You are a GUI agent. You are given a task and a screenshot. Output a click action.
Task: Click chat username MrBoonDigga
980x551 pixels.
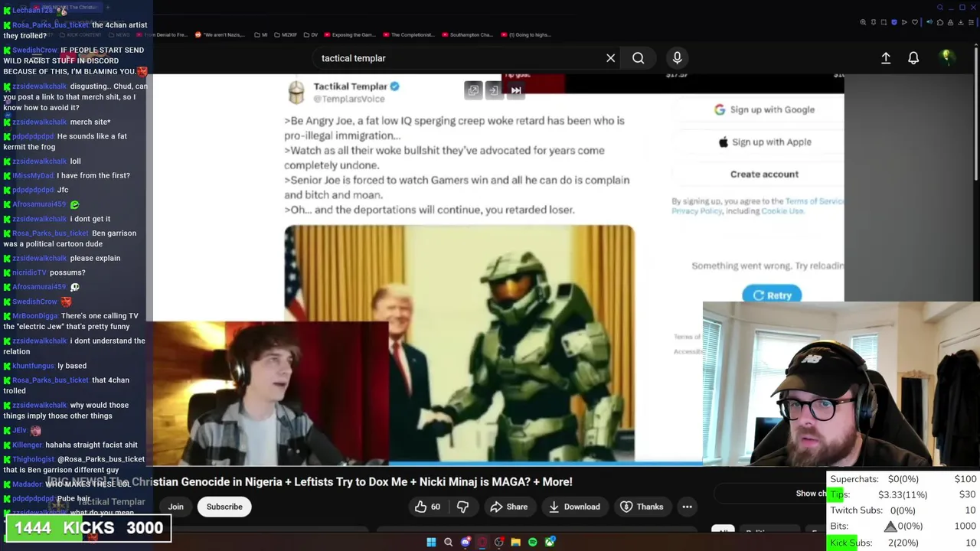click(x=34, y=316)
